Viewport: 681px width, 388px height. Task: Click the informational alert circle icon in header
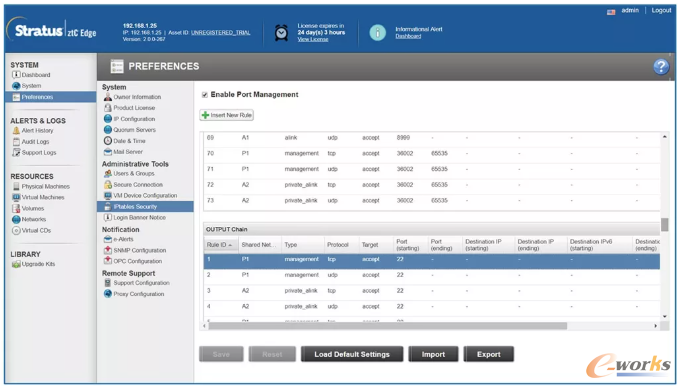377,33
